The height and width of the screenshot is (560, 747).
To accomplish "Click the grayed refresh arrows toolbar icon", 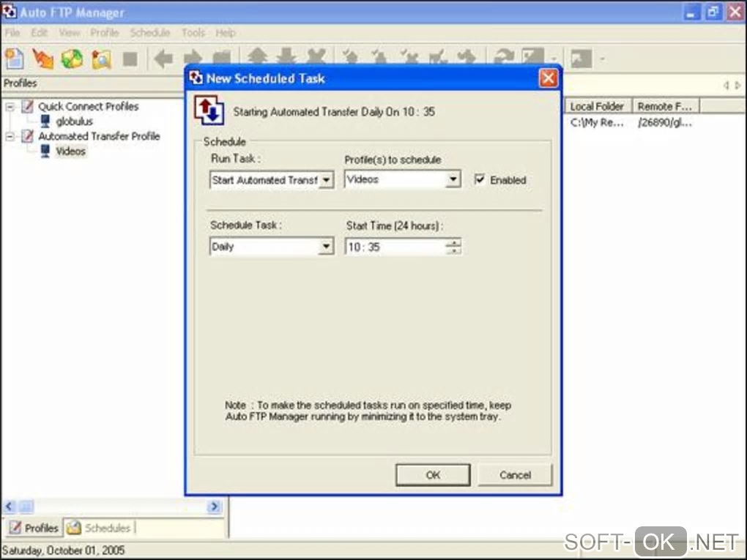I will pyautogui.click(x=504, y=56).
